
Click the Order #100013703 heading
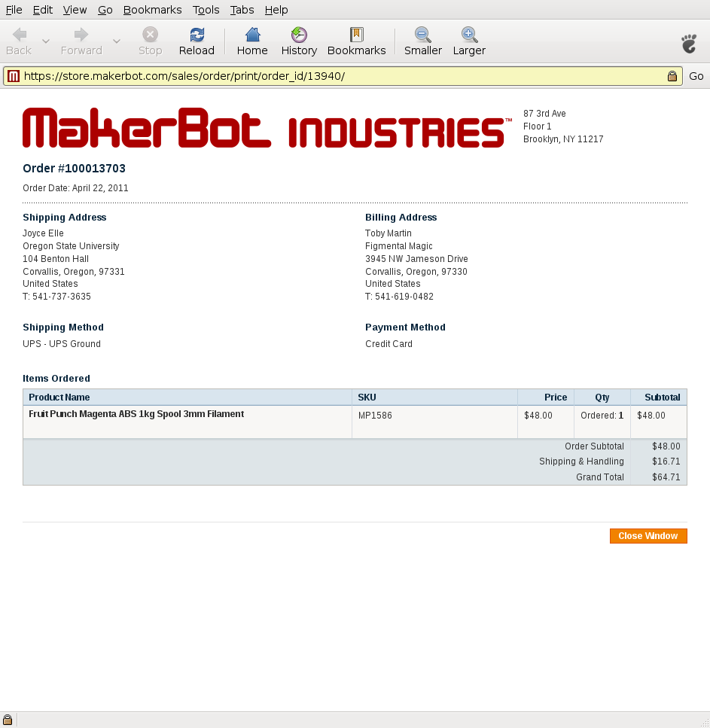75,168
